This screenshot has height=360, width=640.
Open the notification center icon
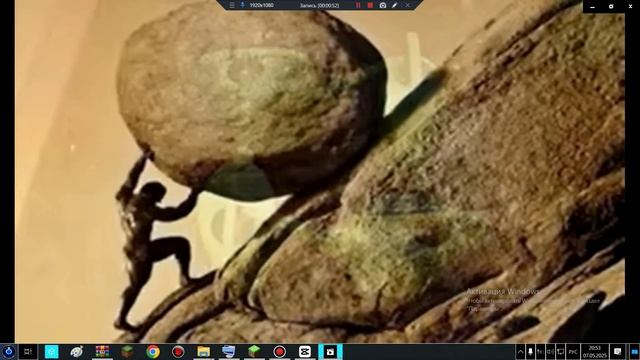coord(618,351)
